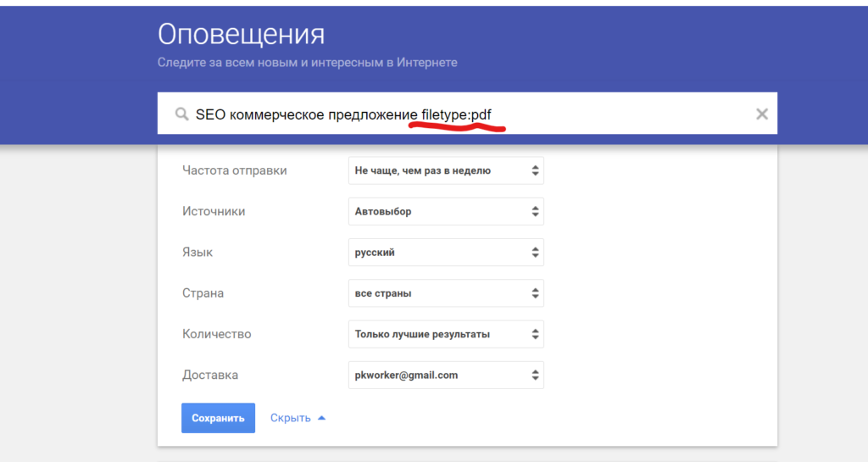868x462 pixels.
Task: Clear the search query with the X icon
Action: [761, 114]
